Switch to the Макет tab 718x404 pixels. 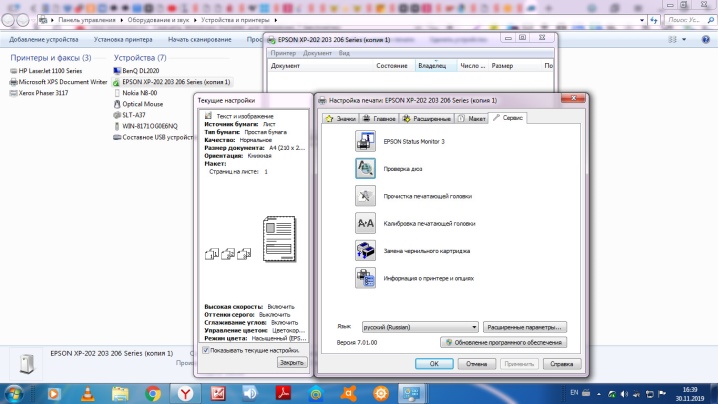pyautogui.click(x=472, y=119)
